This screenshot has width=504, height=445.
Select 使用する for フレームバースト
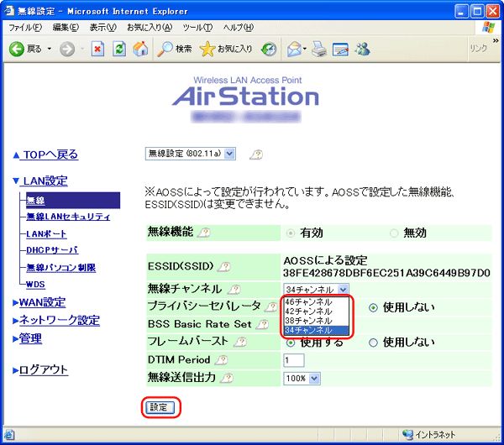(291, 343)
